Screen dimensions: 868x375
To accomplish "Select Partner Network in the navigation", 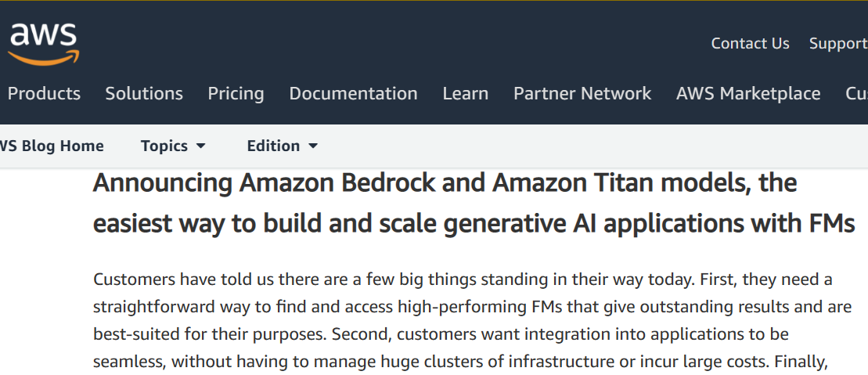I will 582,94.
